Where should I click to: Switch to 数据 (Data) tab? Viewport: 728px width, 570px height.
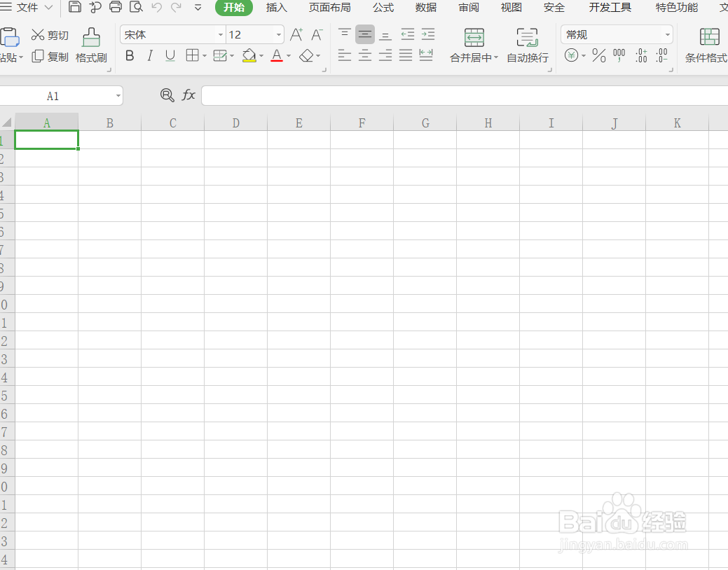tap(426, 8)
